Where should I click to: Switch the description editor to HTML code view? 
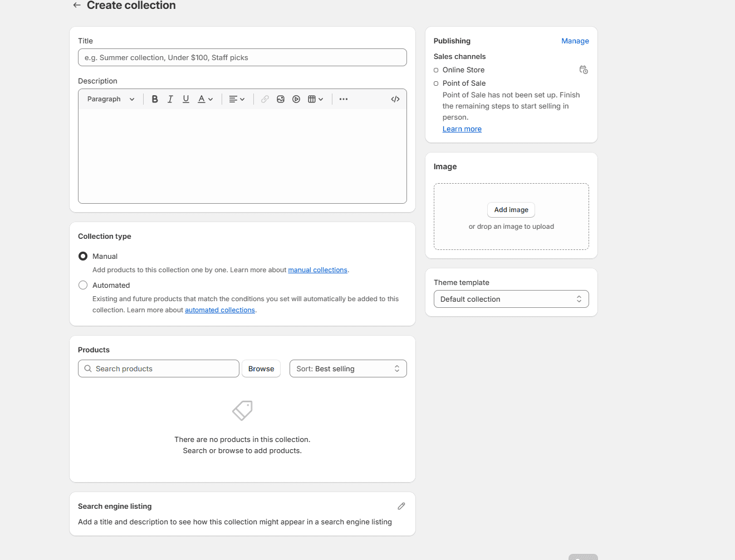click(x=395, y=99)
